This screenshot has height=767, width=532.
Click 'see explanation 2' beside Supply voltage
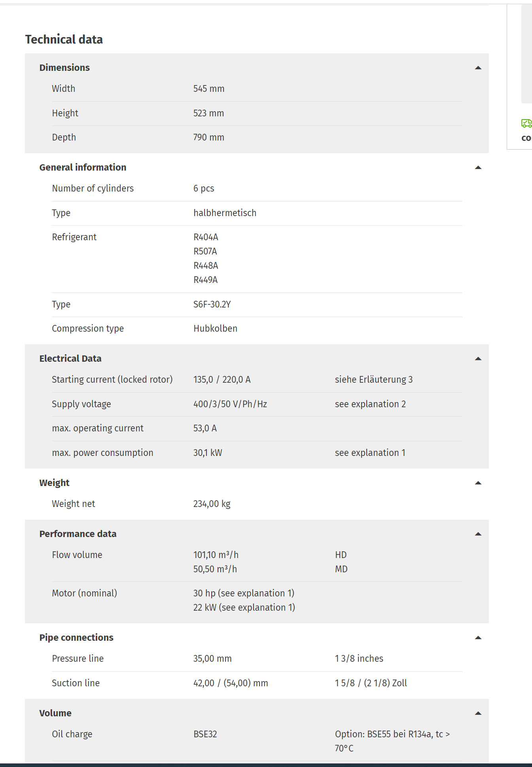point(370,404)
